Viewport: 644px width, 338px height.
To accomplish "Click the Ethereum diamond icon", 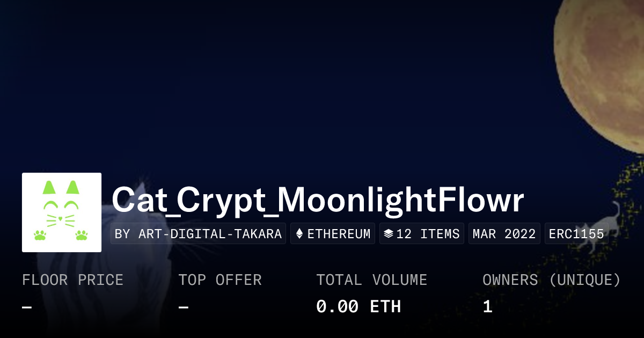I will pyautogui.click(x=299, y=234).
